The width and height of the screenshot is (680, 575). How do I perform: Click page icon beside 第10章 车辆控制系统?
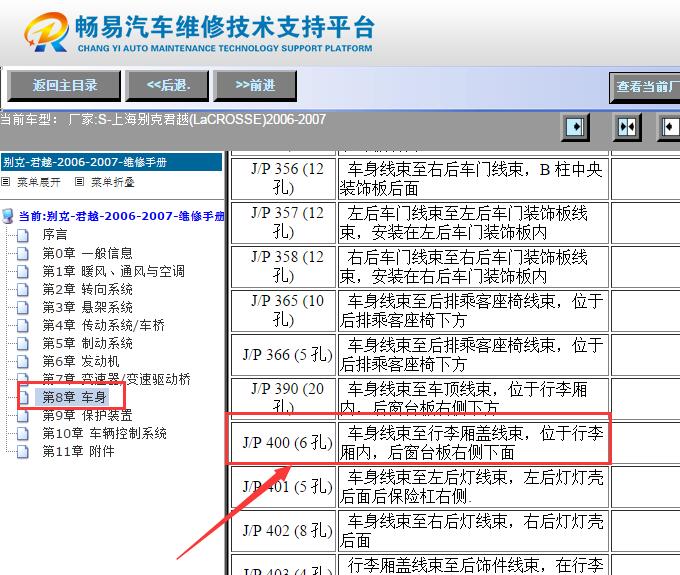[23, 434]
